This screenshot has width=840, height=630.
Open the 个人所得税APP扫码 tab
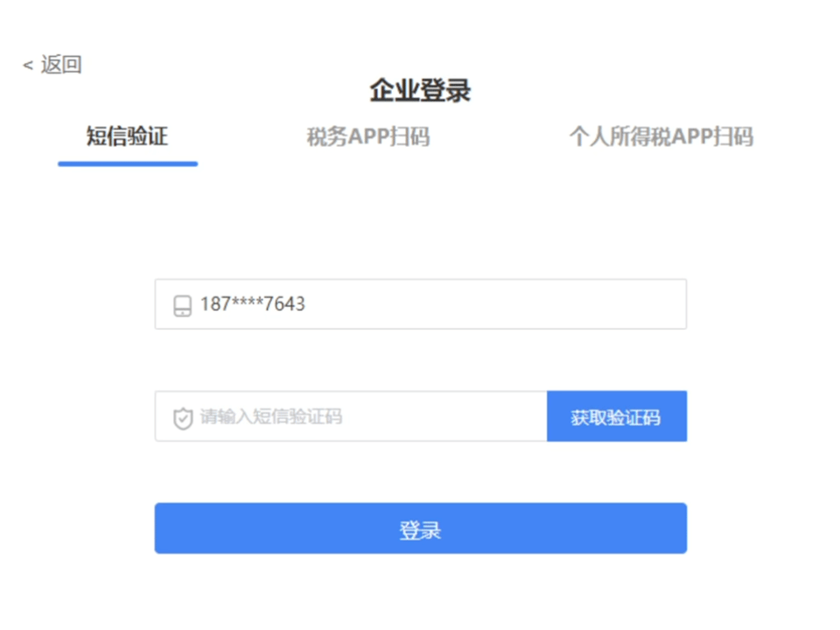coord(661,136)
